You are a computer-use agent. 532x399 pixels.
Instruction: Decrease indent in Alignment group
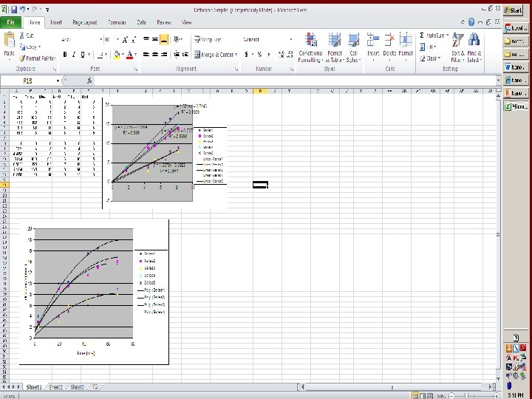[177, 54]
